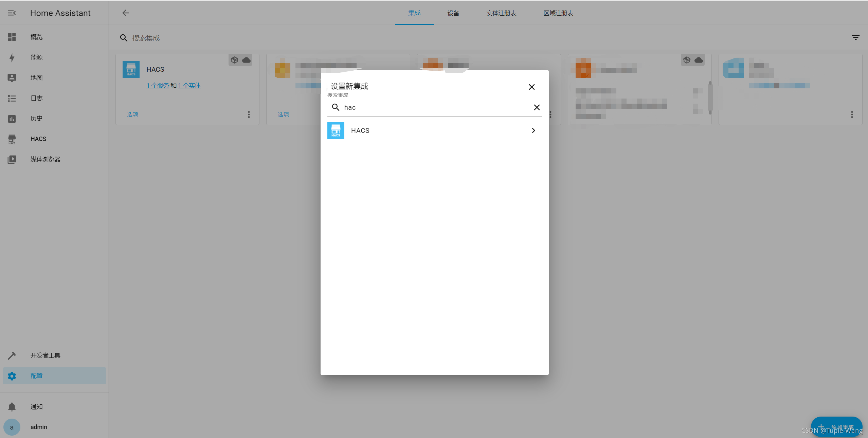Screen dimensions: 868x438
Task: Expand the HACS search result chevron
Action: tap(533, 130)
